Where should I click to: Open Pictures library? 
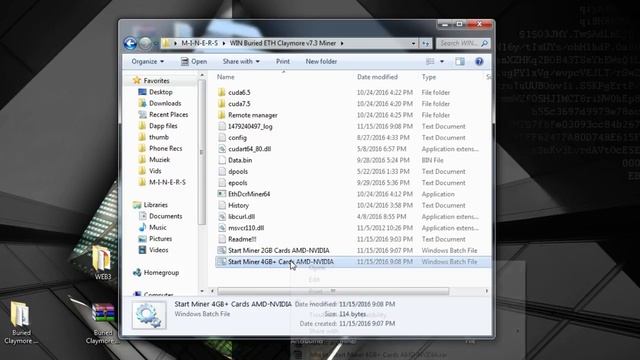click(x=160, y=239)
